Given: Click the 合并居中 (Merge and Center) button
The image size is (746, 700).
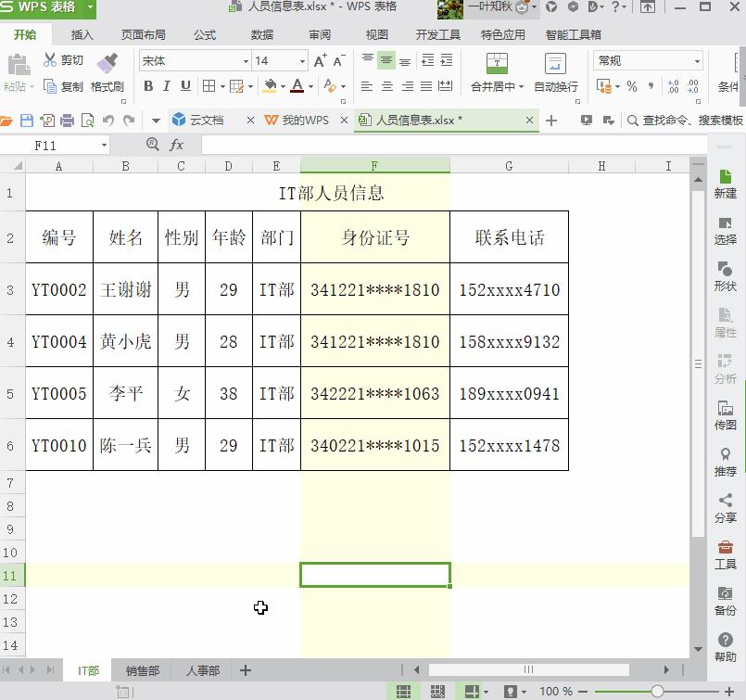Looking at the screenshot, I should [x=497, y=72].
